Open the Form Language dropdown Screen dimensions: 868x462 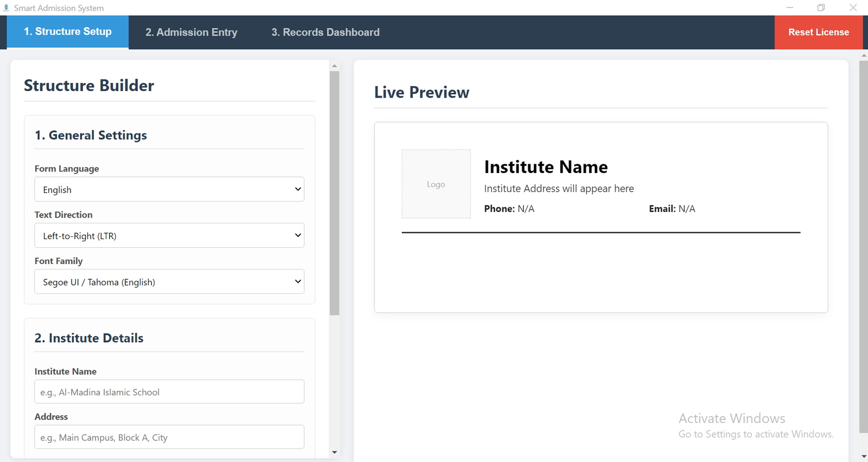(x=169, y=189)
